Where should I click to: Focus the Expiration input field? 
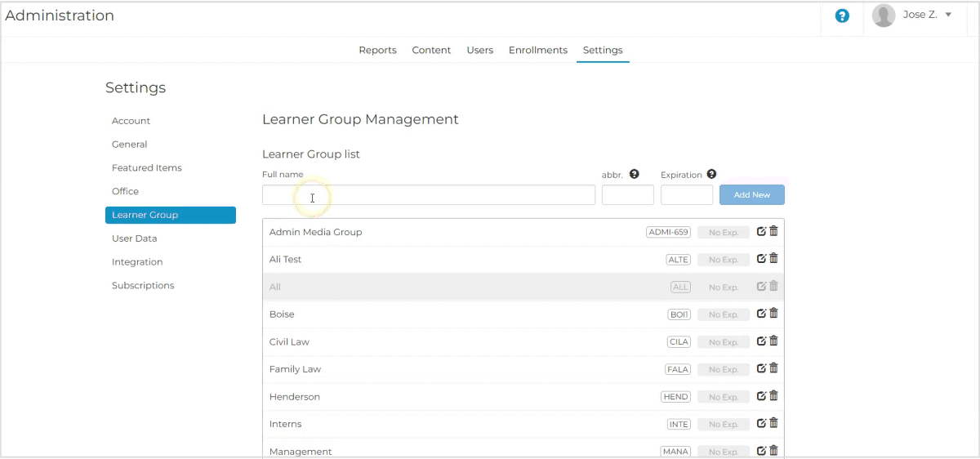[687, 194]
